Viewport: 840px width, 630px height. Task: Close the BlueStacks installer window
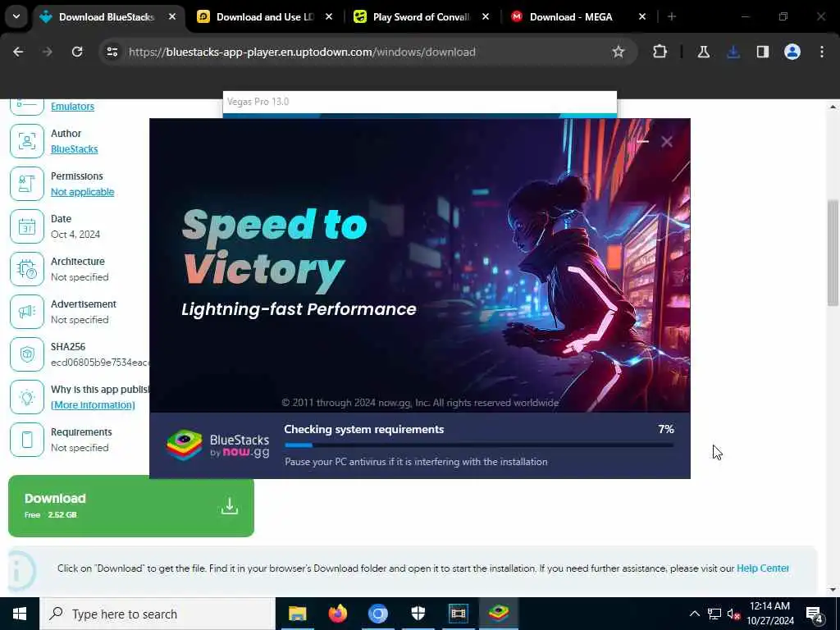(x=666, y=141)
